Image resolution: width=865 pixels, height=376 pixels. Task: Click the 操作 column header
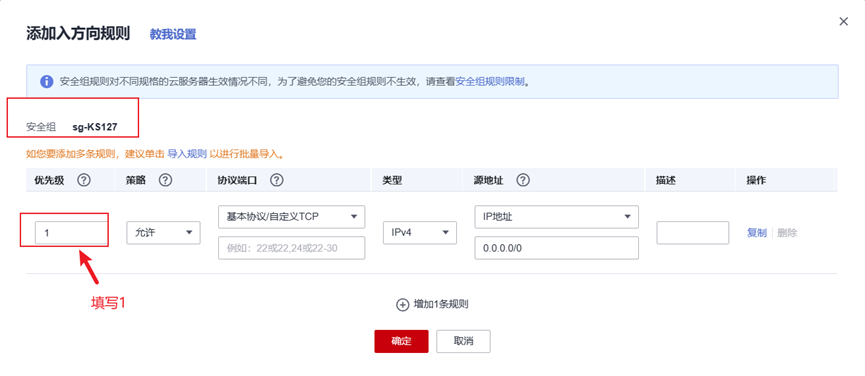pyautogui.click(x=756, y=180)
